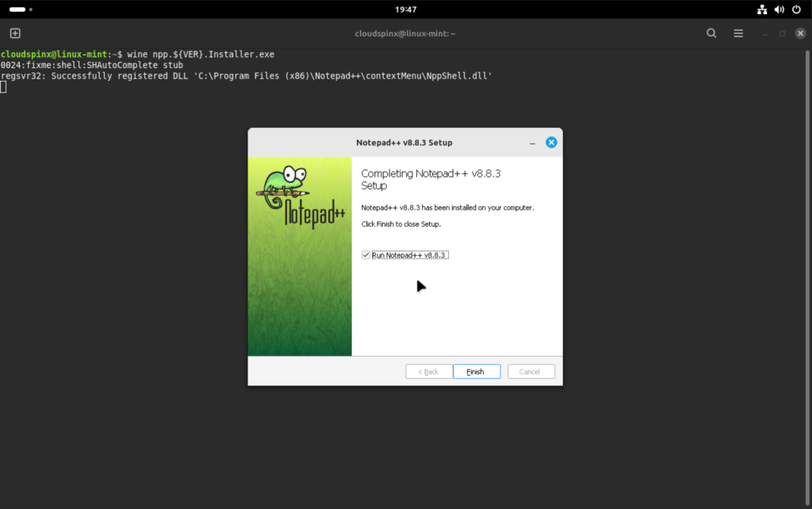
Task: Open the terminal hamburger menu
Action: [x=737, y=33]
